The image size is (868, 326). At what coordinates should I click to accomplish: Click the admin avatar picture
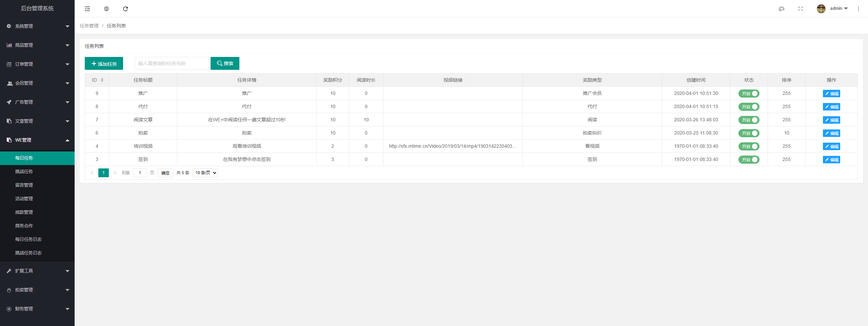pyautogui.click(x=821, y=9)
